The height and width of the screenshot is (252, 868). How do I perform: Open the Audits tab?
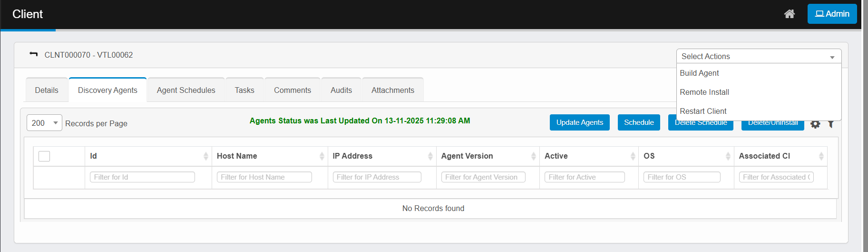(x=341, y=90)
